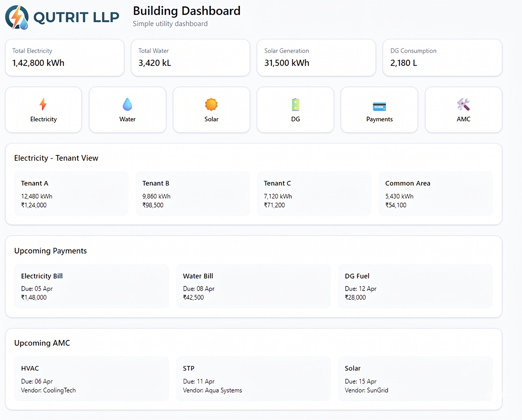
Task: Click the ₹1,48,000 bill amount
Action: point(34,297)
